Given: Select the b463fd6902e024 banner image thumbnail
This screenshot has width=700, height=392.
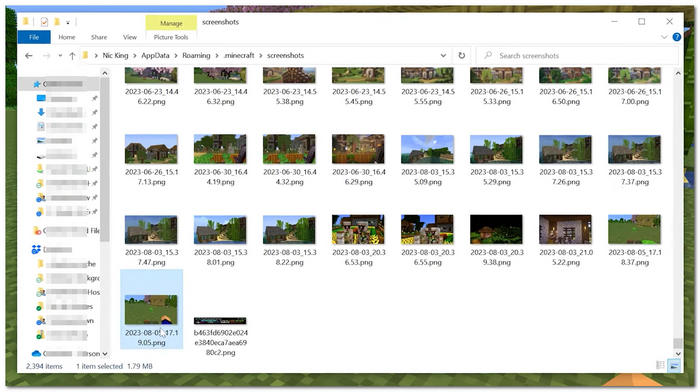Looking at the screenshot, I should tap(220, 321).
